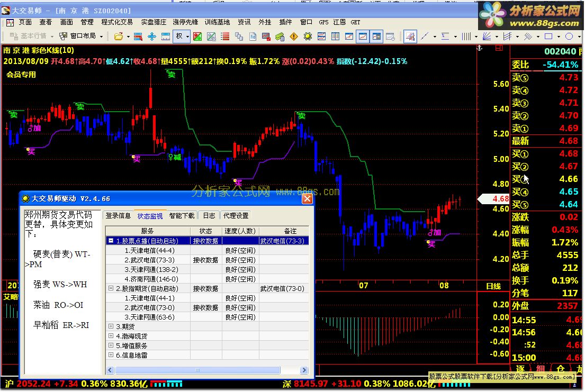Switch to the 代理设置 tab
Image resolution: width=585 pixels, height=392 pixels.
point(236,216)
